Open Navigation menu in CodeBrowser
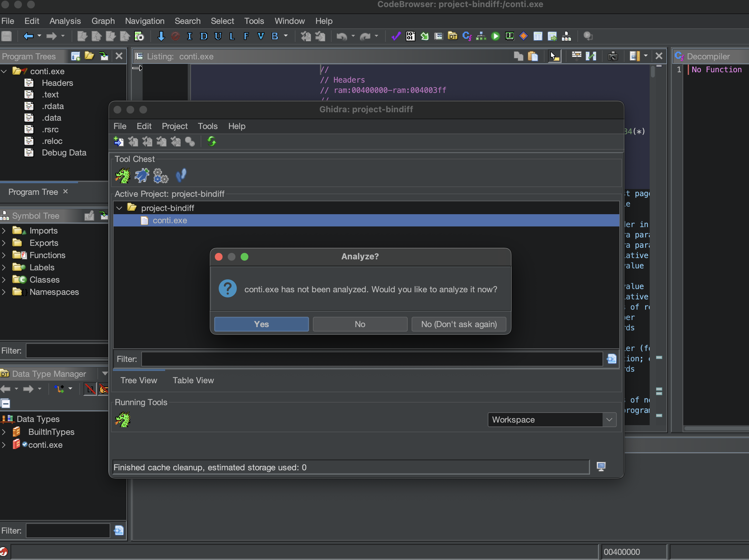749x560 pixels. [x=145, y=21]
